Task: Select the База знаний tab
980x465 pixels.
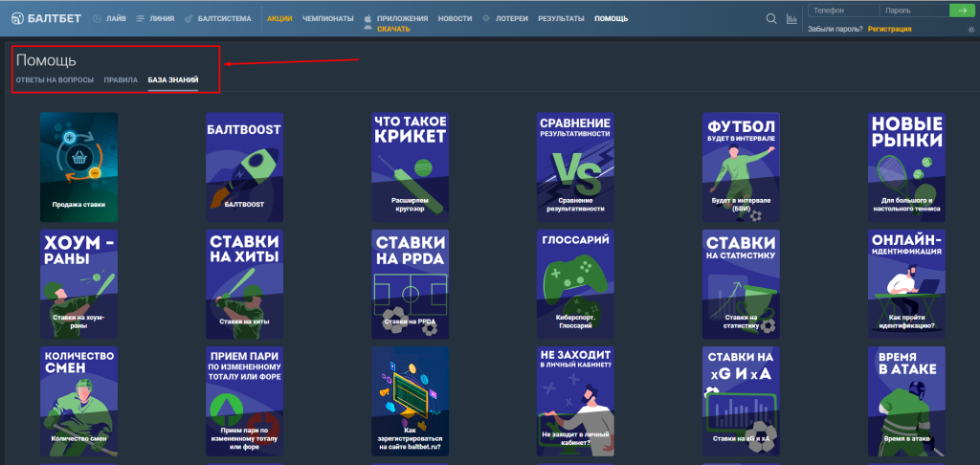Action: [x=173, y=80]
